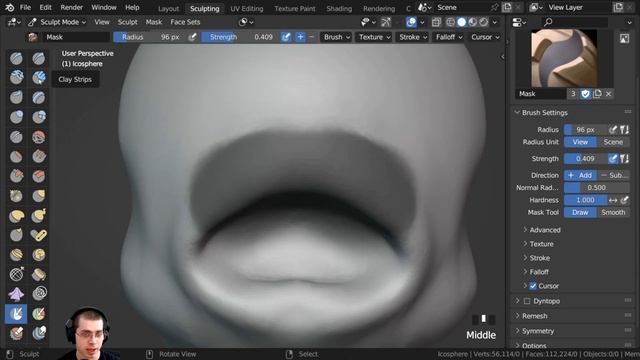Select the Scrape brush tool
Image resolution: width=640 pixels, height=360 pixels.
[x=16, y=176]
